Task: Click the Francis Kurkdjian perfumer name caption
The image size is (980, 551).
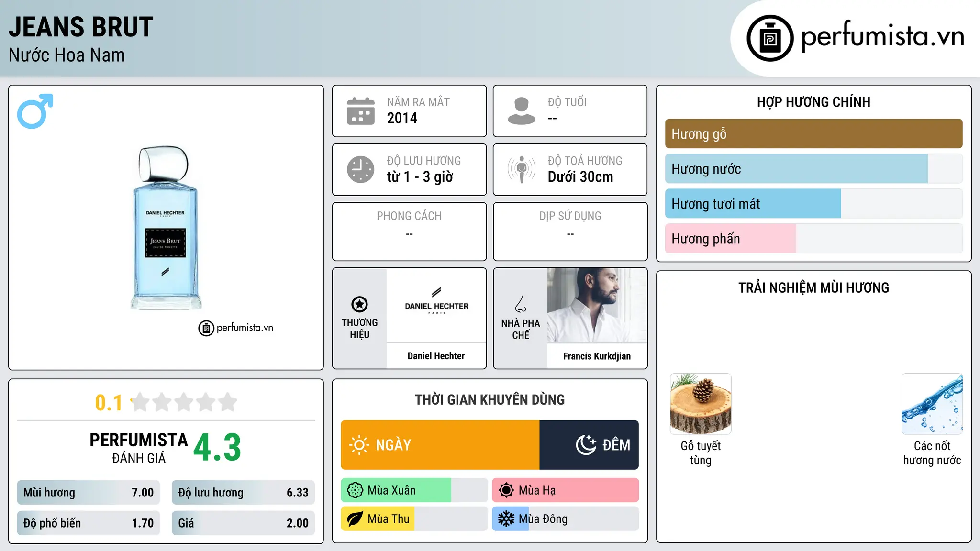Action: pos(597,356)
